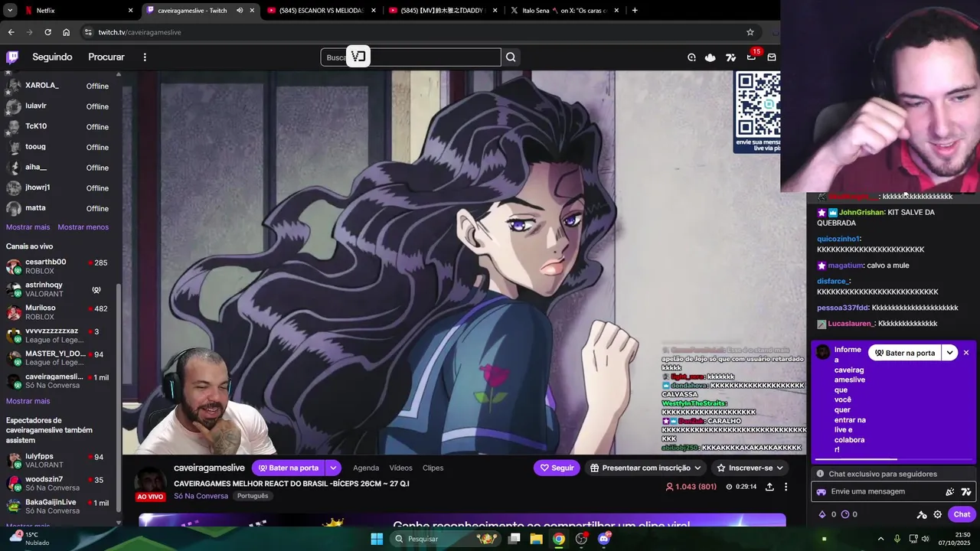Click the Seguir follow button

tap(557, 468)
